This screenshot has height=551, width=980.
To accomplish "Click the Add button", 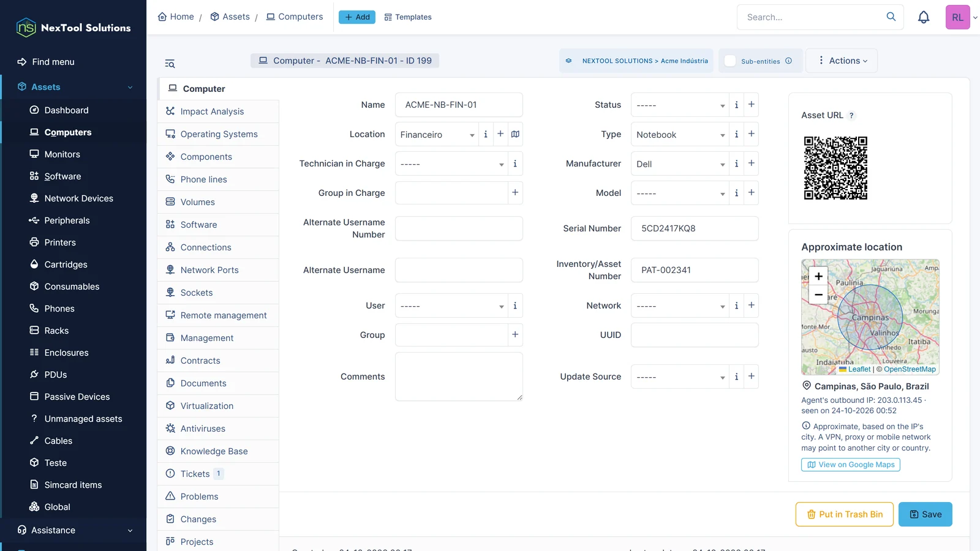I will pyautogui.click(x=357, y=17).
